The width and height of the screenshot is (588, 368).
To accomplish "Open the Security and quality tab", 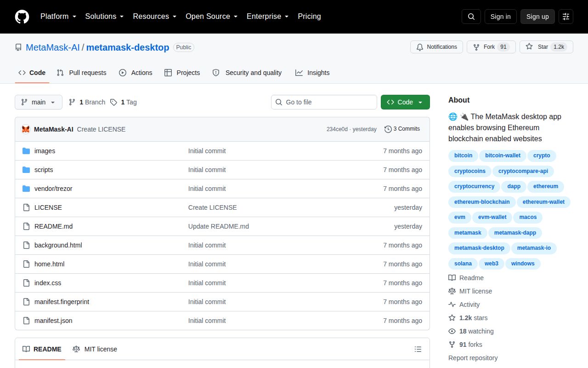I will (x=247, y=73).
